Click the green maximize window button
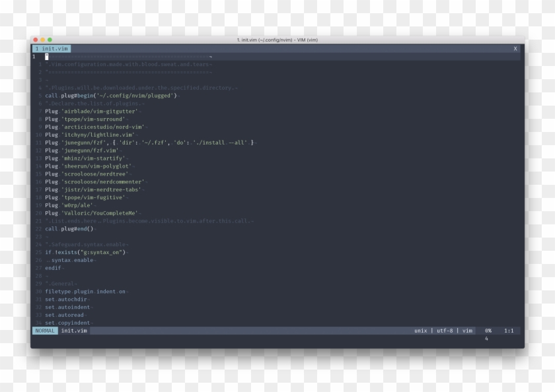This screenshot has width=555, height=392. pyautogui.click(x=50, y=40)
